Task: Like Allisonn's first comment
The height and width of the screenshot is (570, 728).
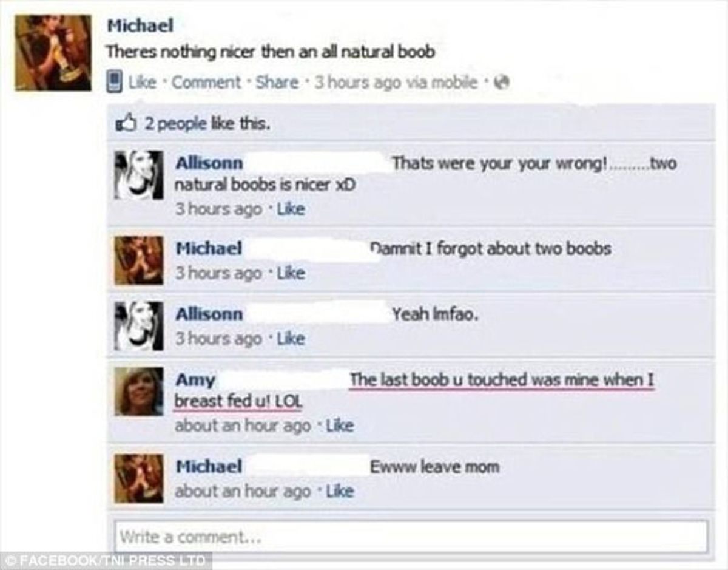Action: coord(291,209)
